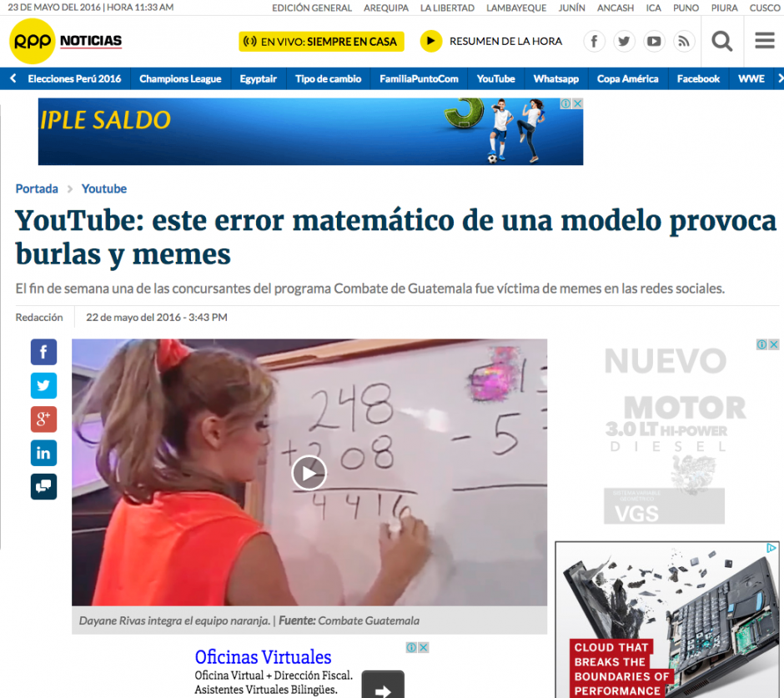784x698 pixels.
Task: Select Champions League topic tab
Action: tap(180, 79)
